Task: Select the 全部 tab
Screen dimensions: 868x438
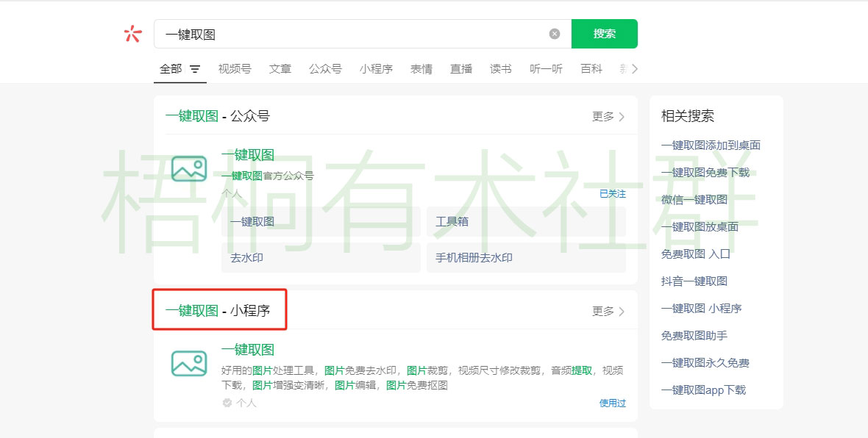Action: point(171,68)
